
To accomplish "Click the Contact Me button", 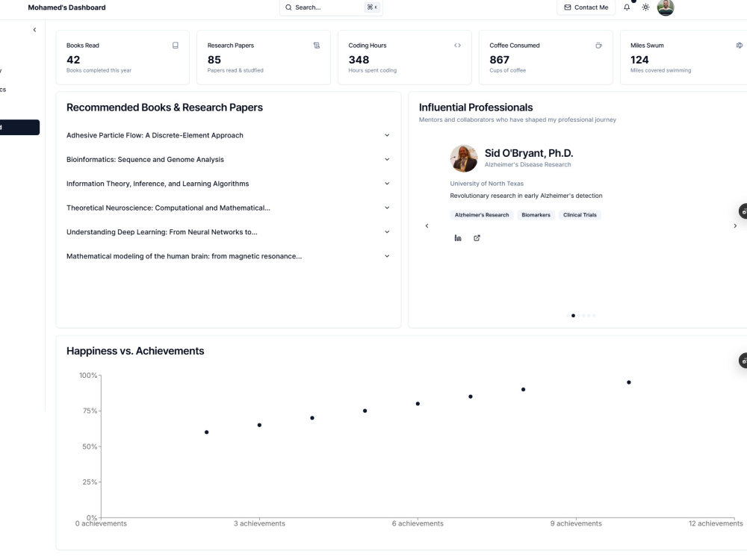I will pos(586,7).
